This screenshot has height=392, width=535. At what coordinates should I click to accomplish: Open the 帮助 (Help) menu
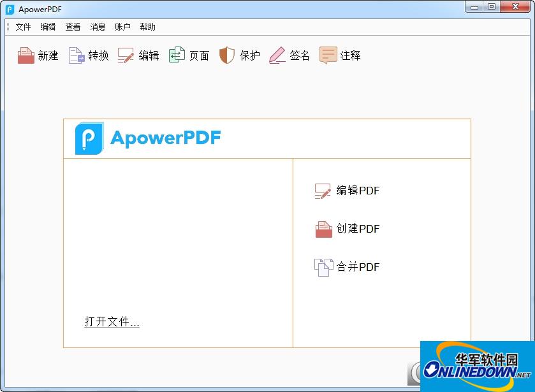[x=147, y=27]
